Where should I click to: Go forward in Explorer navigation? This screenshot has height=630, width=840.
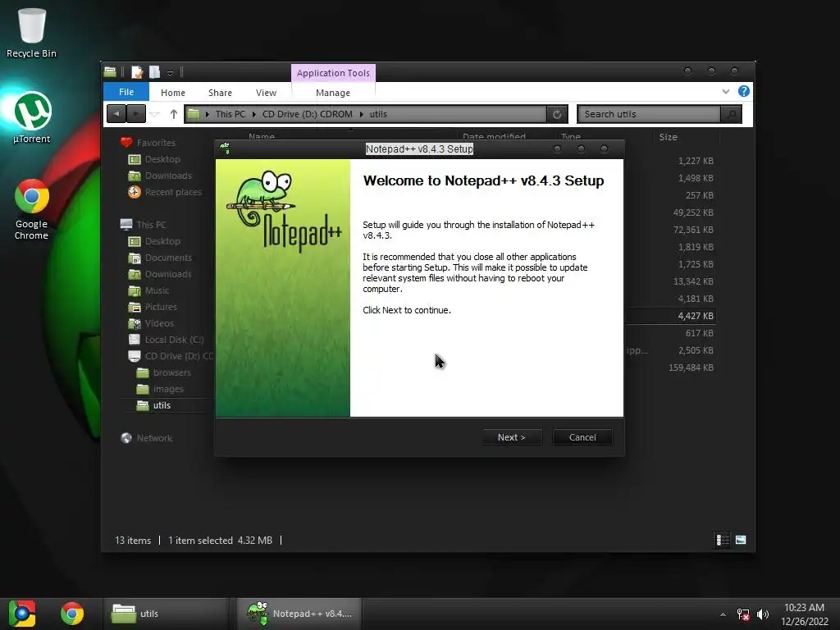point(136,114)
